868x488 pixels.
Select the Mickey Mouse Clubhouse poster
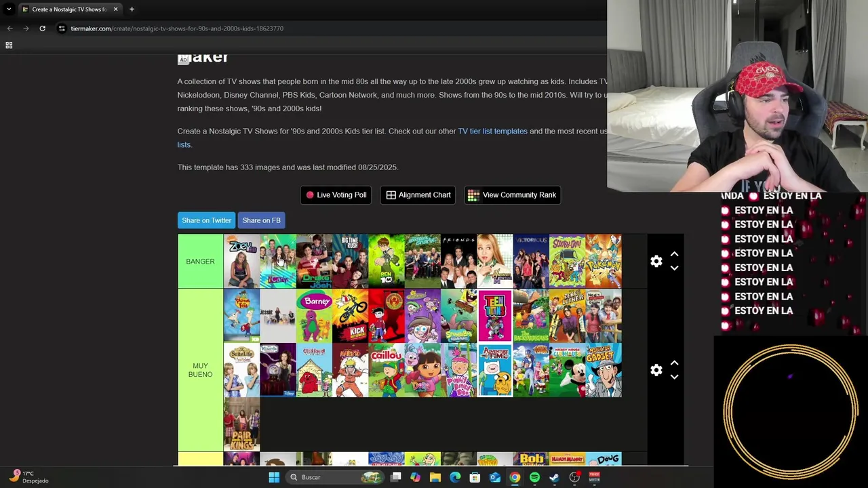pyautogui.click(x=567, y=370)
